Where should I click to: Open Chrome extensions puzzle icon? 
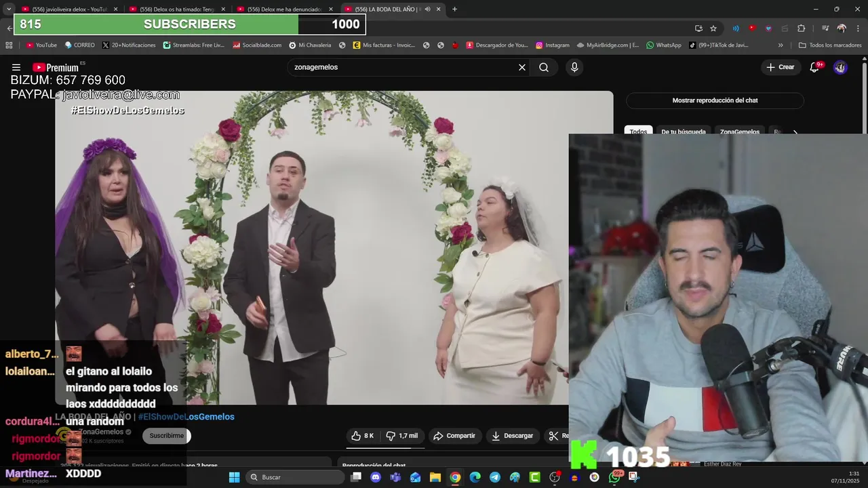(x=801, y=28)
